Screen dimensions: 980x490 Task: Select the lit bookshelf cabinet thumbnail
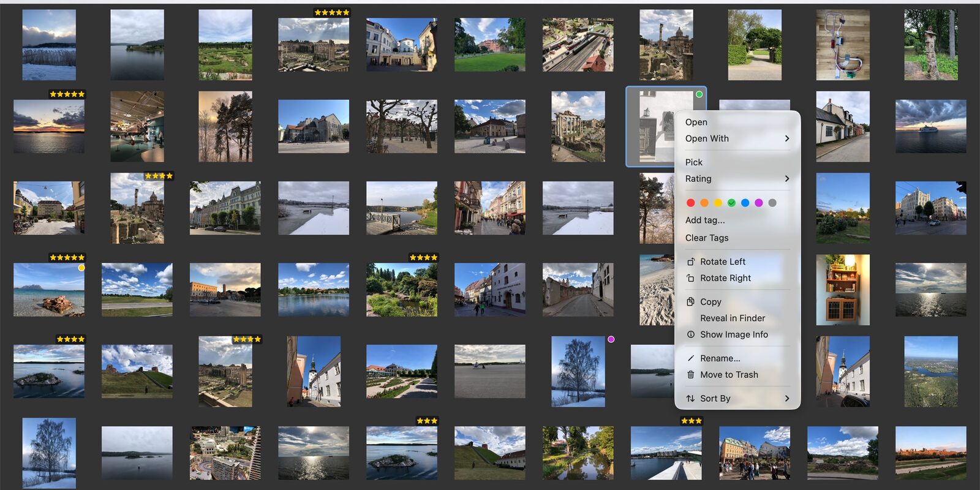(x=843, y=290)
